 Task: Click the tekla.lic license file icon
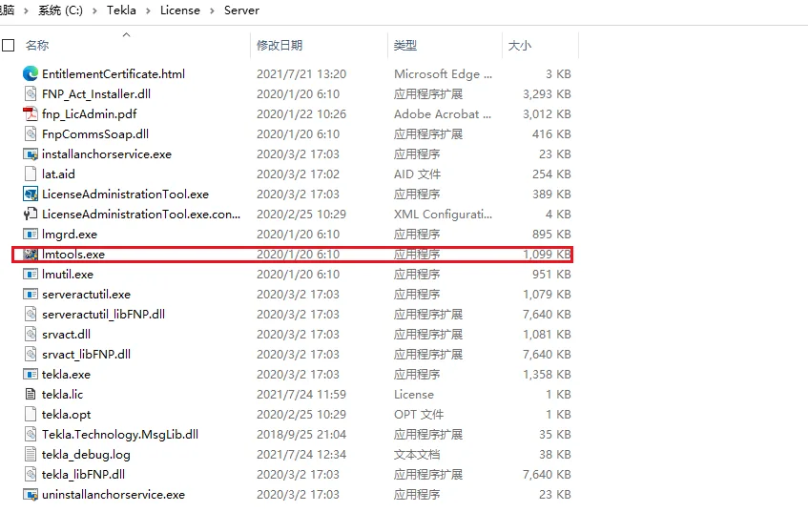click(x=31, y=395)
